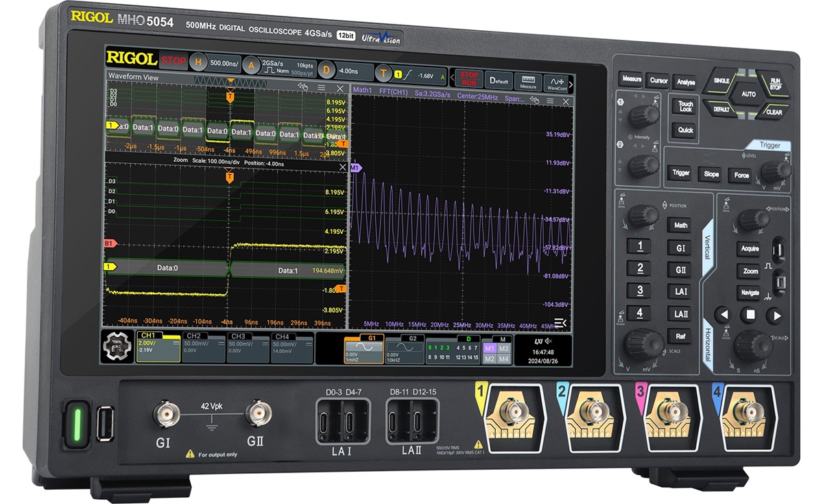
Task: Open the side panel icon in FFT window
Action: coord(561,323)
